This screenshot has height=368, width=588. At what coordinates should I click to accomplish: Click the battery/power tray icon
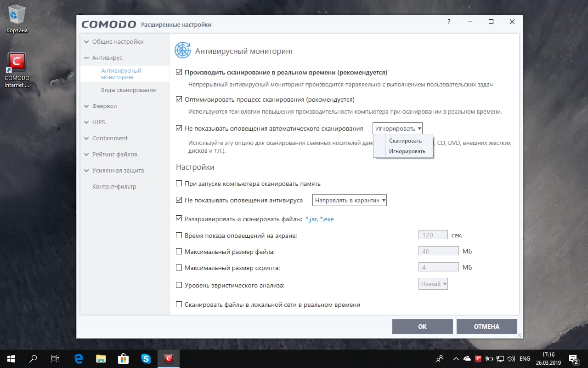[489, 359]
